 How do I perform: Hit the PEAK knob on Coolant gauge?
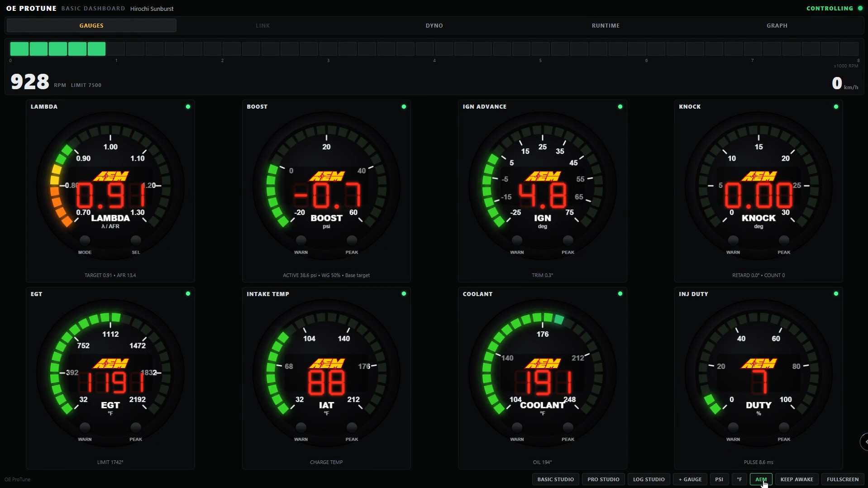pyautogui.click(x=568, y=427)
